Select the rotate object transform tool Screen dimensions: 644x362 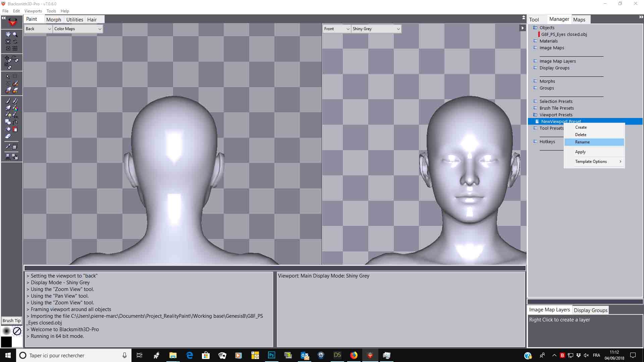point(15,59)
